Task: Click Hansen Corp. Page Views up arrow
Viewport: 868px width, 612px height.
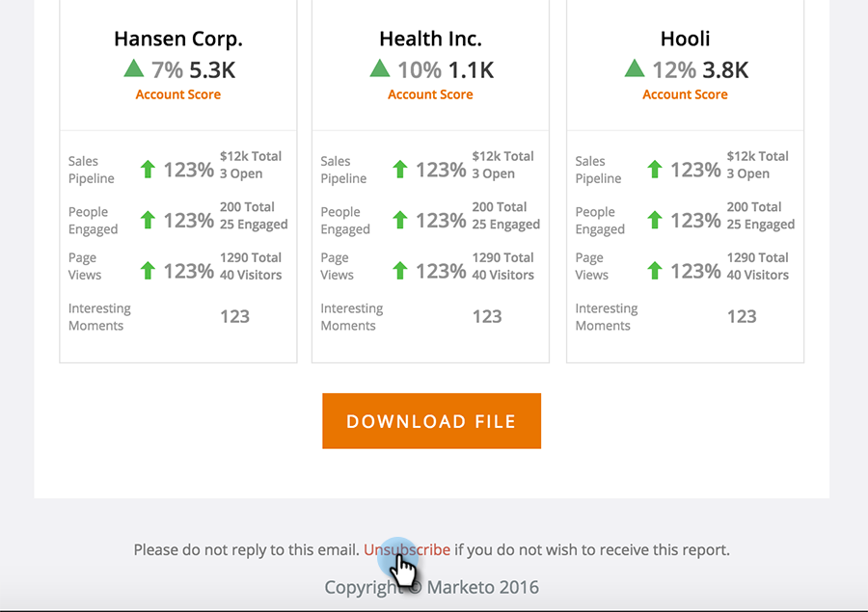Action: (148, 271)
